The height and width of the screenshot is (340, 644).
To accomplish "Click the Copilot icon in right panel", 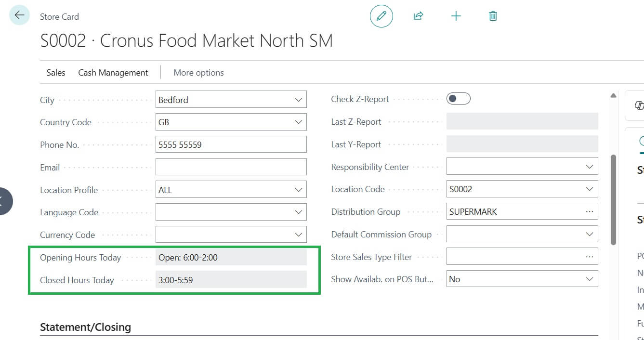I will (639, 105).
